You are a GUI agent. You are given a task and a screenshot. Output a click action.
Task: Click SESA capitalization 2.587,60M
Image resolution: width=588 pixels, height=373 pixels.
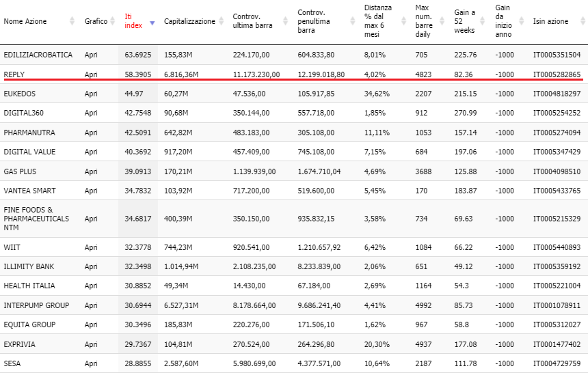click(x=181, y=363)
